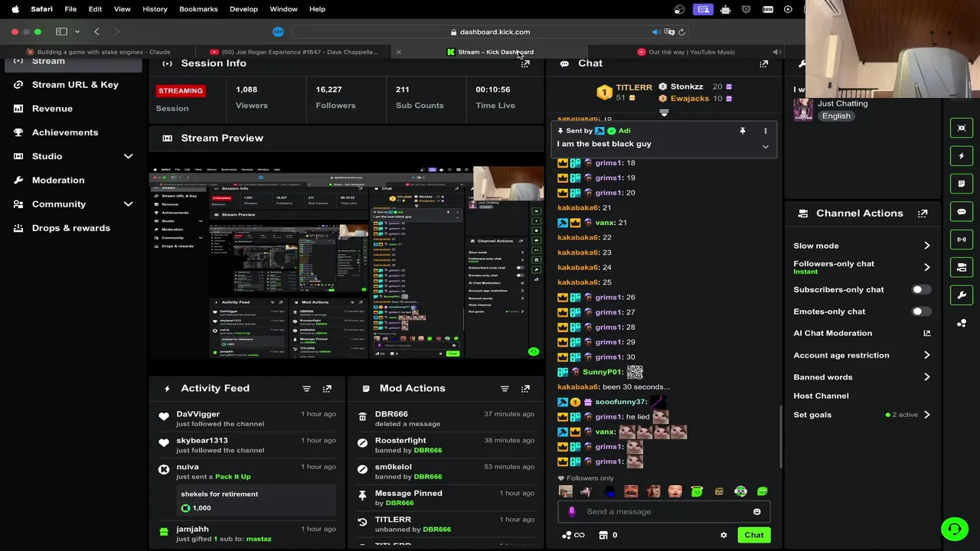Collapse the chat leaderboard arrow

click(x=664, y=113)
